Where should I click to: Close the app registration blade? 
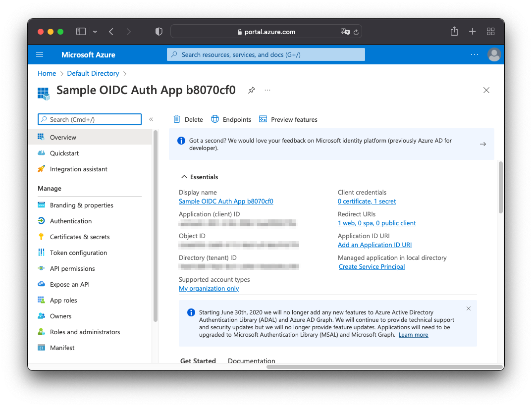486,90
